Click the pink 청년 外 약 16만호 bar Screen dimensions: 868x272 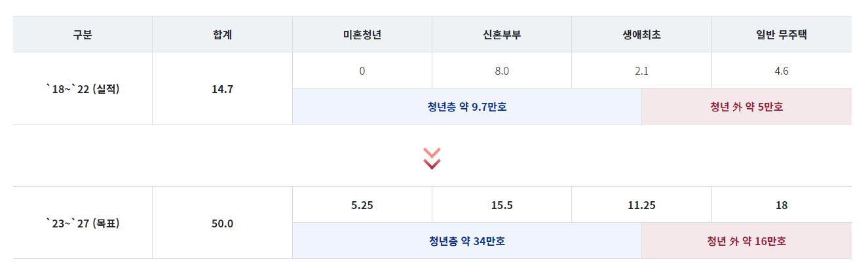point(747,241)
